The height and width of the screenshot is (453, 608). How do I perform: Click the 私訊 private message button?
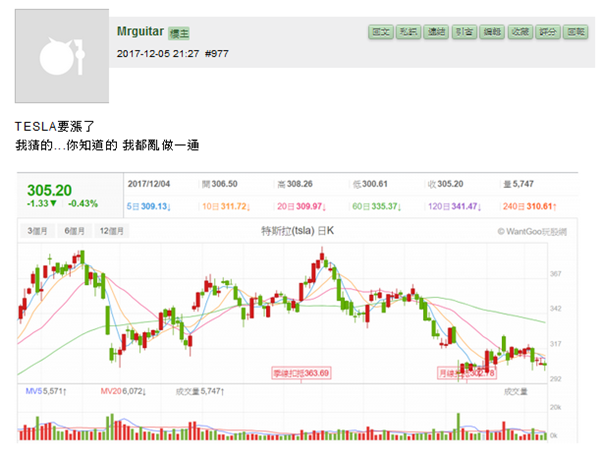[x=408, y=32]
